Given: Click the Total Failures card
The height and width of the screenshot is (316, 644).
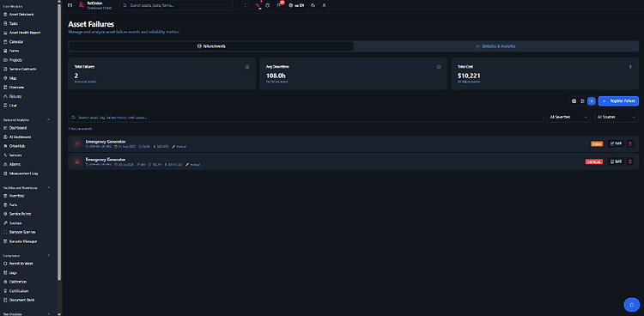Looking at the screenshot, I should [161, 74].
